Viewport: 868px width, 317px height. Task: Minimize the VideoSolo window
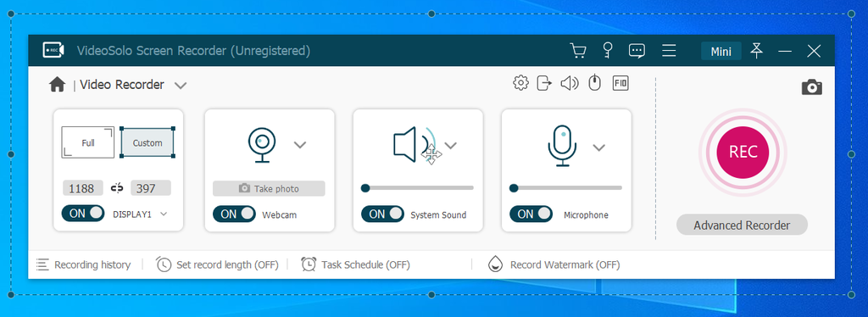tap(785, 51)
